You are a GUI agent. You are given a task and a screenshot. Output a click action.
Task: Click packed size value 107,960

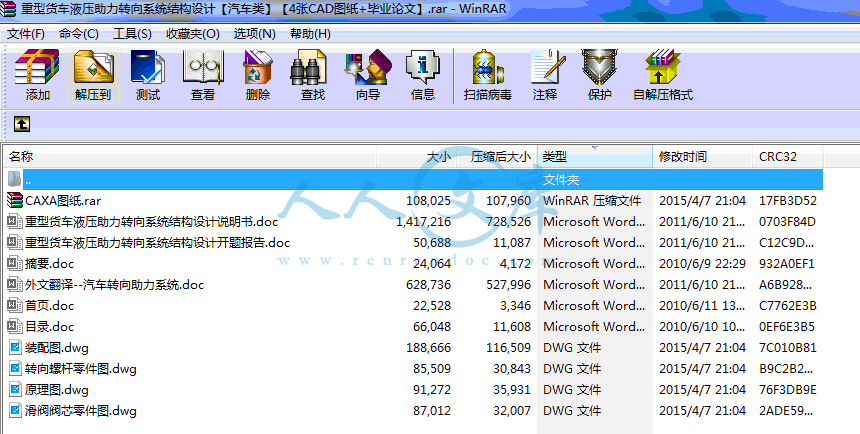(x=508, y=201)
